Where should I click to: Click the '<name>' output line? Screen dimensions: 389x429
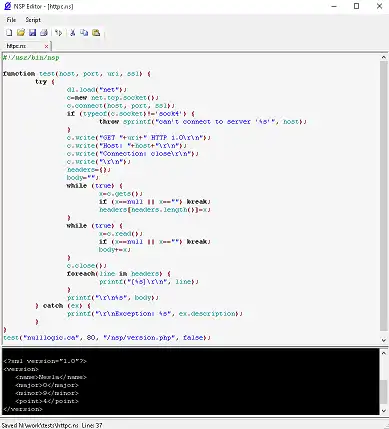[x=51, y=377]
